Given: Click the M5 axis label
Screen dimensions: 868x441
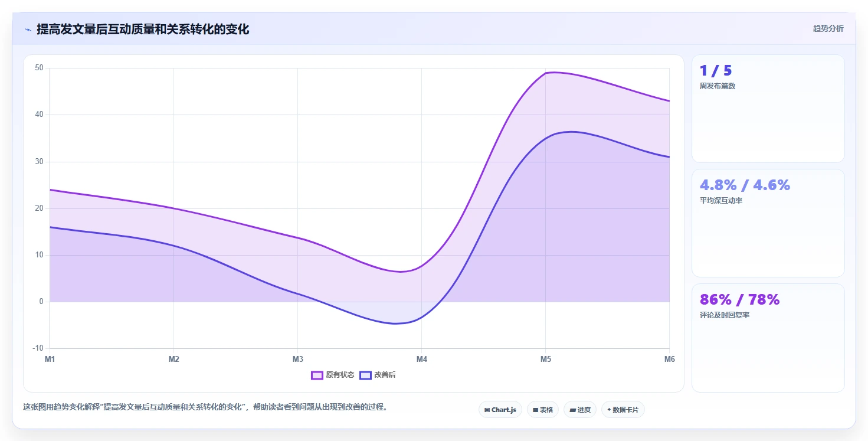Looking at the screenshot, I should click(546, 359).
